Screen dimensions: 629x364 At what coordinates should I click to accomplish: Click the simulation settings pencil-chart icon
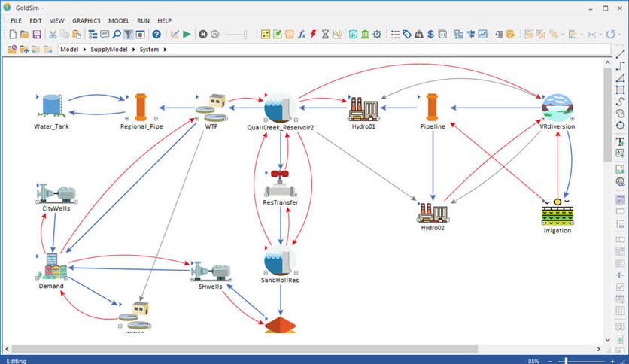(x=175, y=35)
